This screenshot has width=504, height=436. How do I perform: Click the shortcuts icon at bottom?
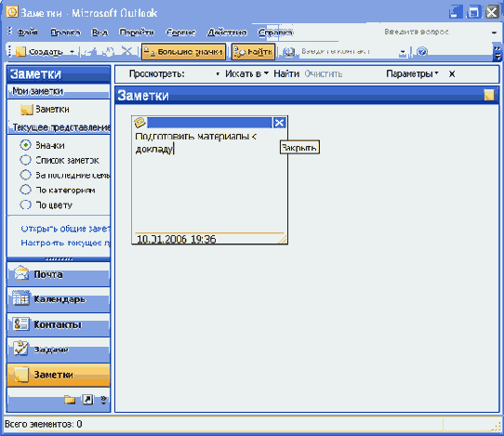click(87, 400)
